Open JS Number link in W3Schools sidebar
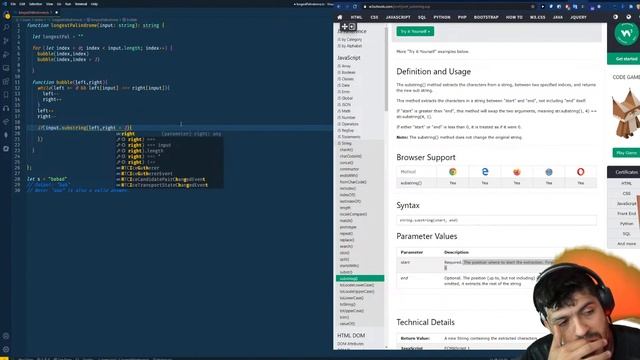Image resolution: width=640 pixels, height=360 pixels. click(346, 118)
